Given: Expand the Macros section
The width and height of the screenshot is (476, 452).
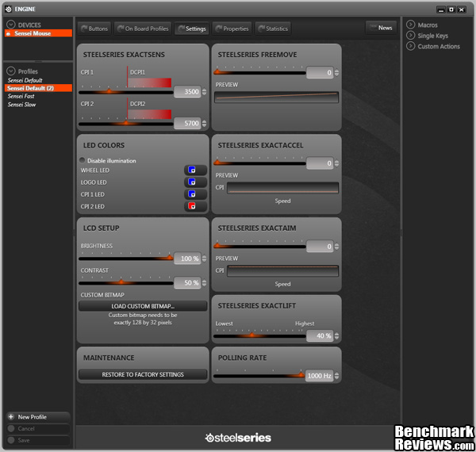Looking at the screenshot, I should pos(410,25).
